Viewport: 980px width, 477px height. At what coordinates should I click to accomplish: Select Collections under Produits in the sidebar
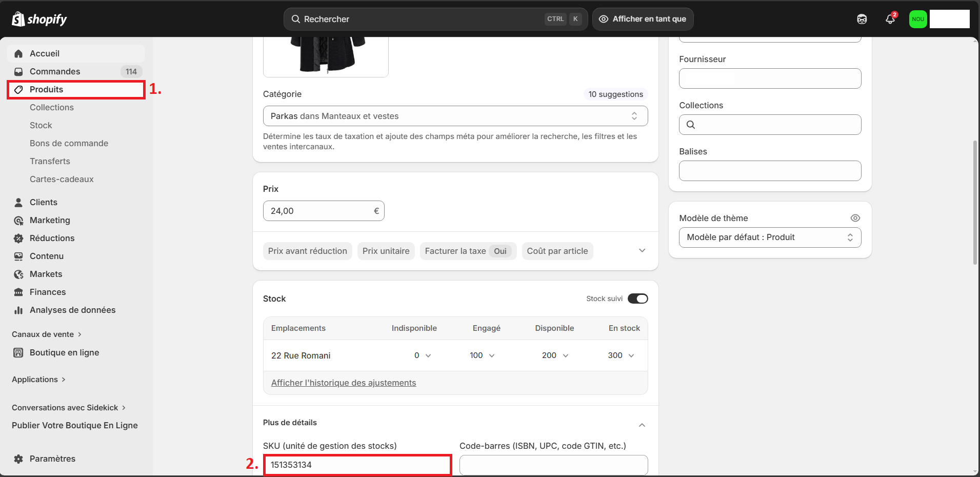click(52, 108)
